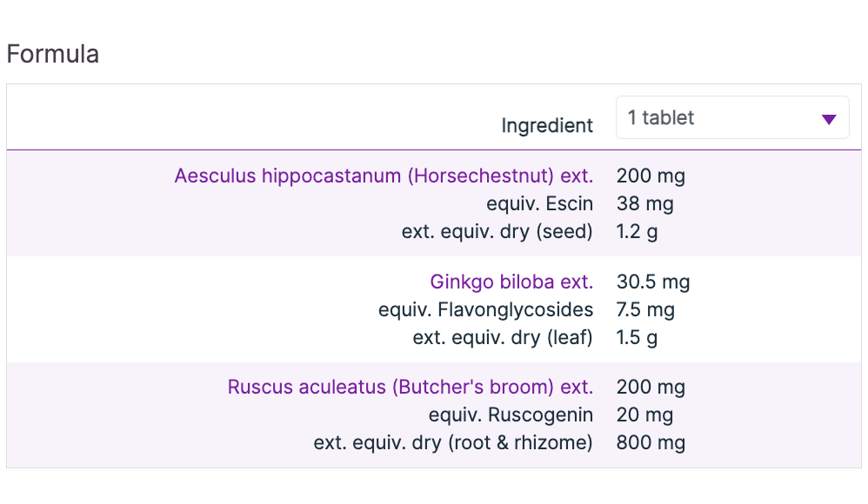Follow the Ruscus aculeatus (Butcher's broom) link
The height and width of the screenshot is (504, 868).
410,387
